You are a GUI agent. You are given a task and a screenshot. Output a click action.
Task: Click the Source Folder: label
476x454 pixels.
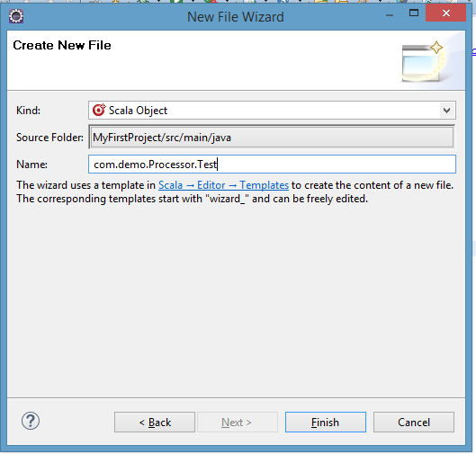point(49,138)
